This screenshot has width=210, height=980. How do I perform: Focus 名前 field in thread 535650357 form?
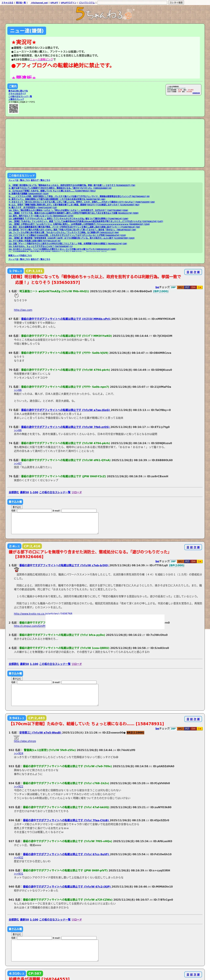click(34, 511)
